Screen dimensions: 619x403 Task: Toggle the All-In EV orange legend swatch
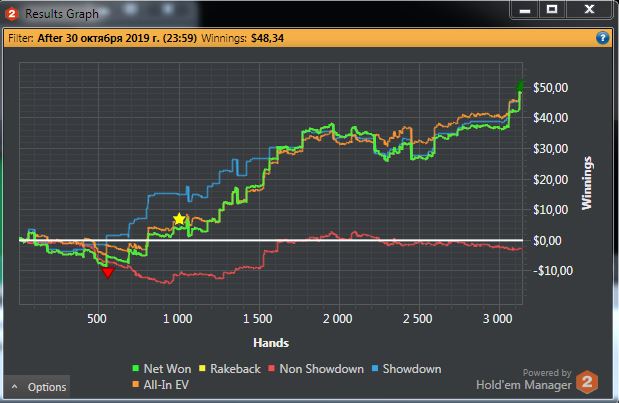(x=135, y=384)
